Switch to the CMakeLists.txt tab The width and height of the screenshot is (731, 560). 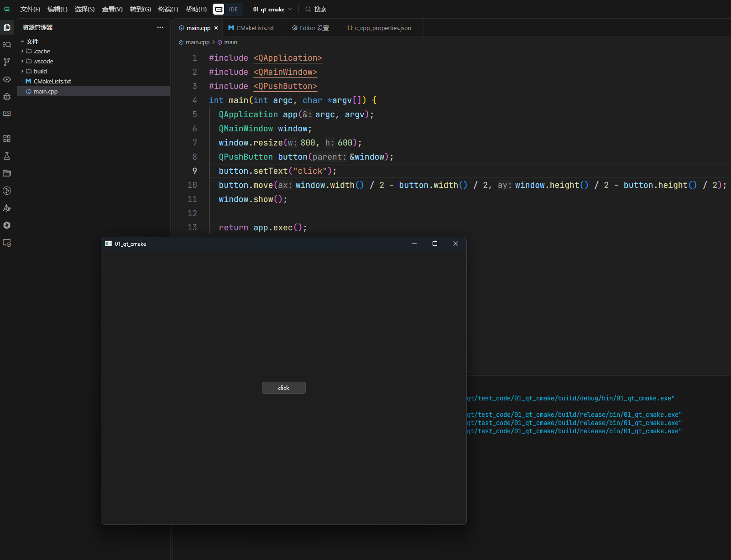(254, 28)
